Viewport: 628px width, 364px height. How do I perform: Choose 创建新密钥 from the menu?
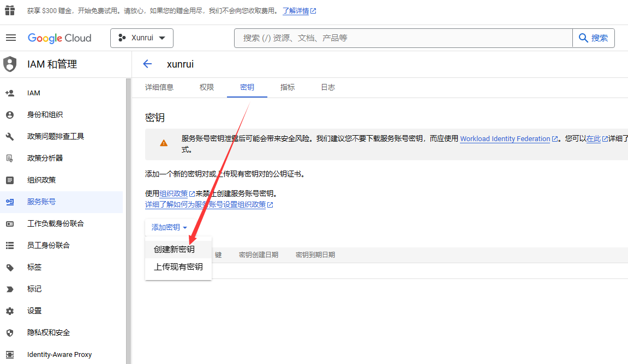[178, 249]
